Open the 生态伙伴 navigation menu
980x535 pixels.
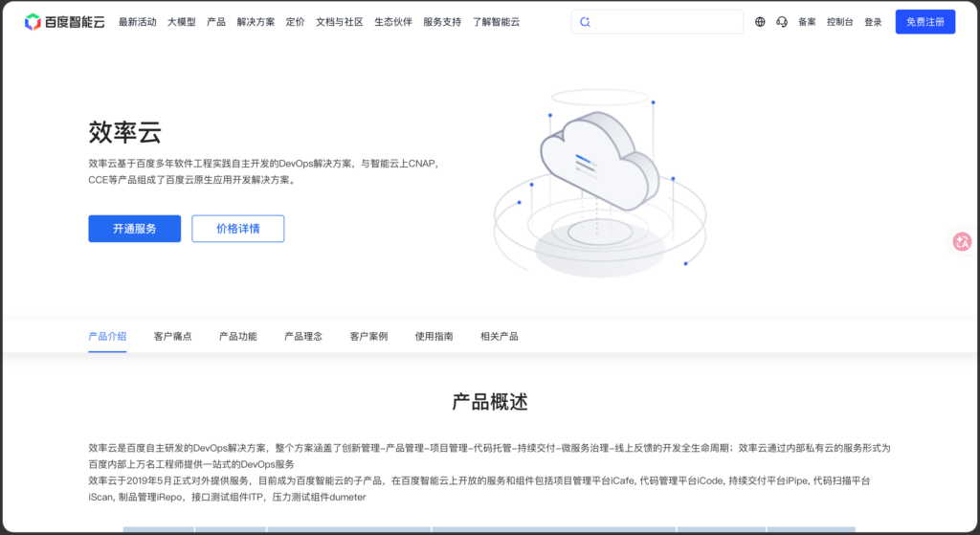click(x=393, y=22)
